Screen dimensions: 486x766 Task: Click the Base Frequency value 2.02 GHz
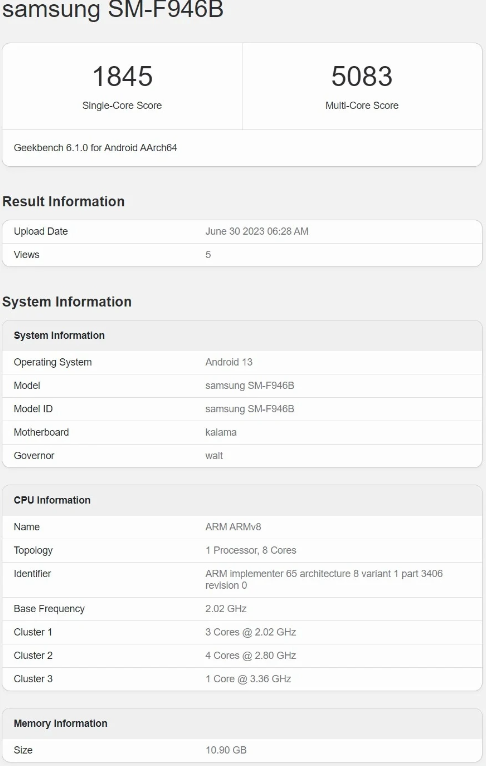coord(226,609)
